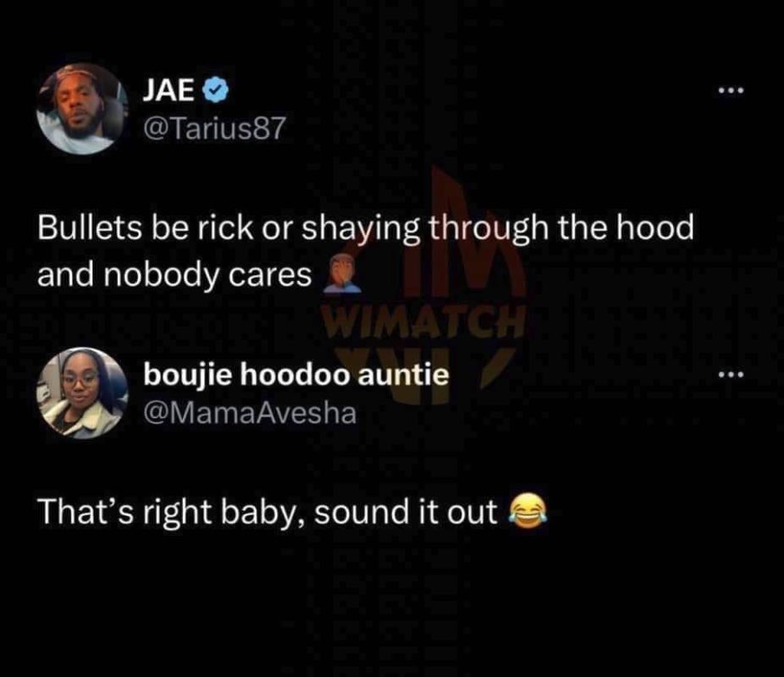Click the 'and nobody cares' text line
Screen dimensions: 784x677
[x=174, y=275]
